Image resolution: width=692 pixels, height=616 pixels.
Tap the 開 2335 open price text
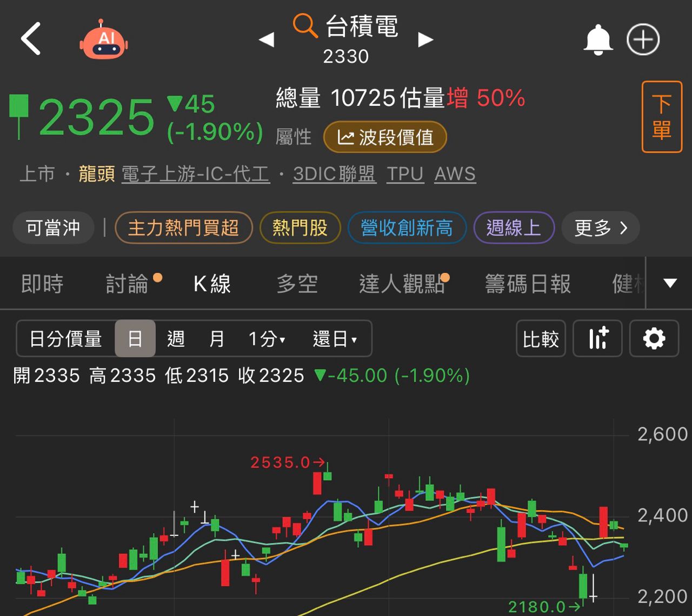point(46,376)
